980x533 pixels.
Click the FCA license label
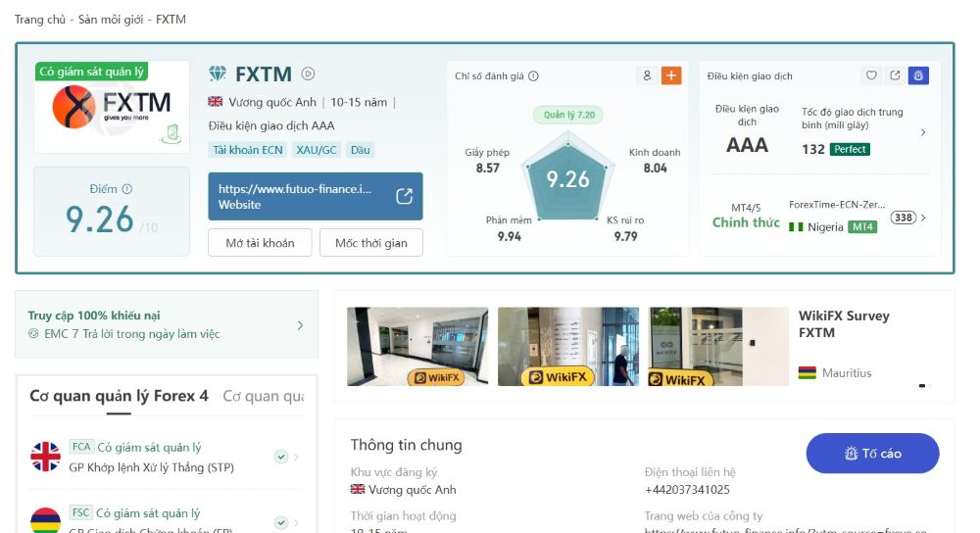81,447
